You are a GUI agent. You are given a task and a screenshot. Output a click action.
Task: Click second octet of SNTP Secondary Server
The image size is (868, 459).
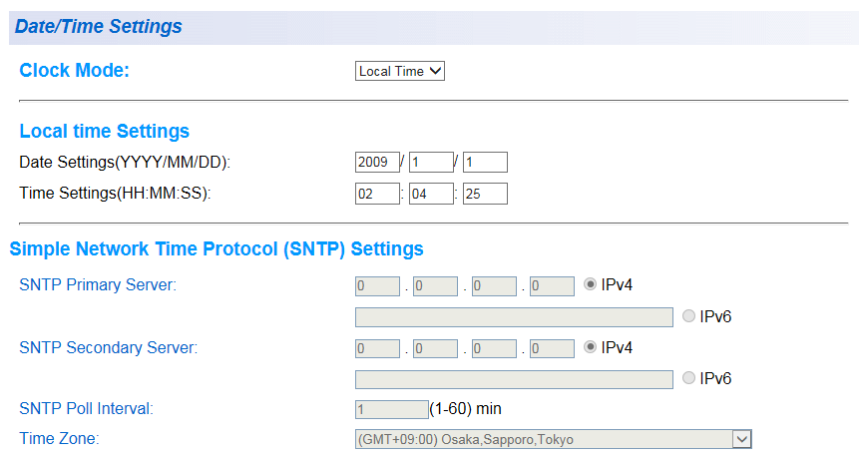pyautogui.click(x=435, y=348)
